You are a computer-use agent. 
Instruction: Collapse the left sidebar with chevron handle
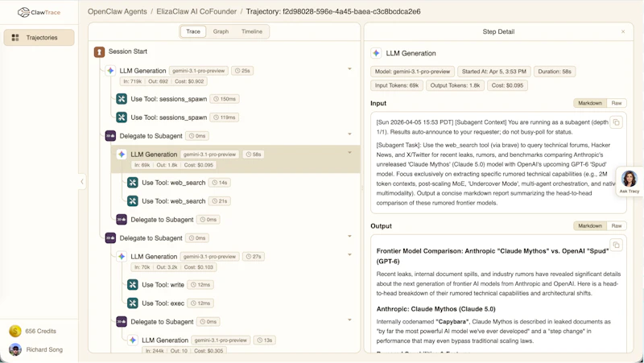[82, 182]
